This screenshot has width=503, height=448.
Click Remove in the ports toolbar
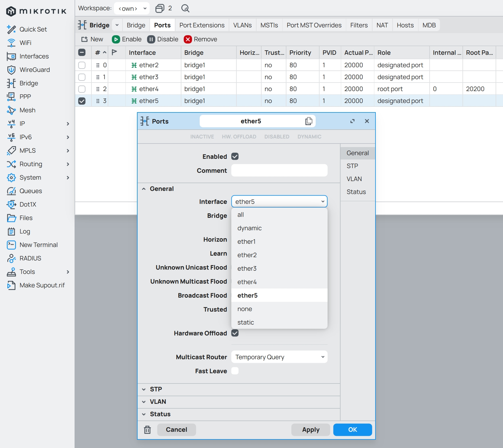tap(201, 39)
